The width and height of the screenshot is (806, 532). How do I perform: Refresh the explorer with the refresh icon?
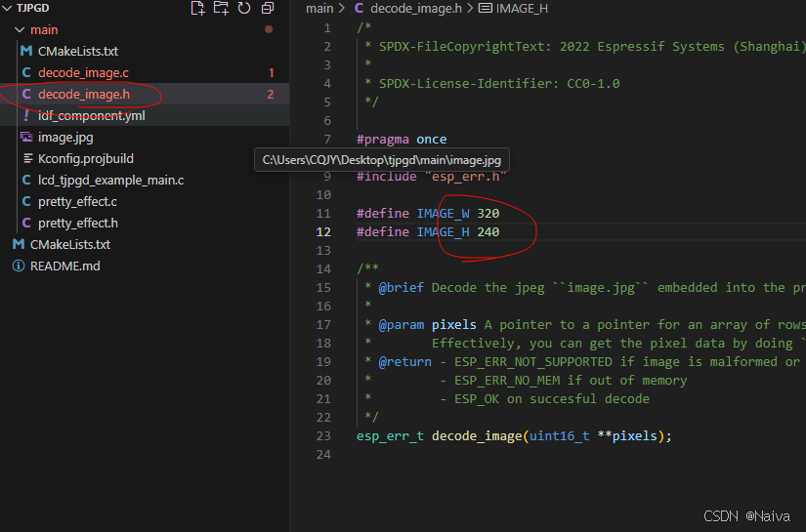coord(244,8)
